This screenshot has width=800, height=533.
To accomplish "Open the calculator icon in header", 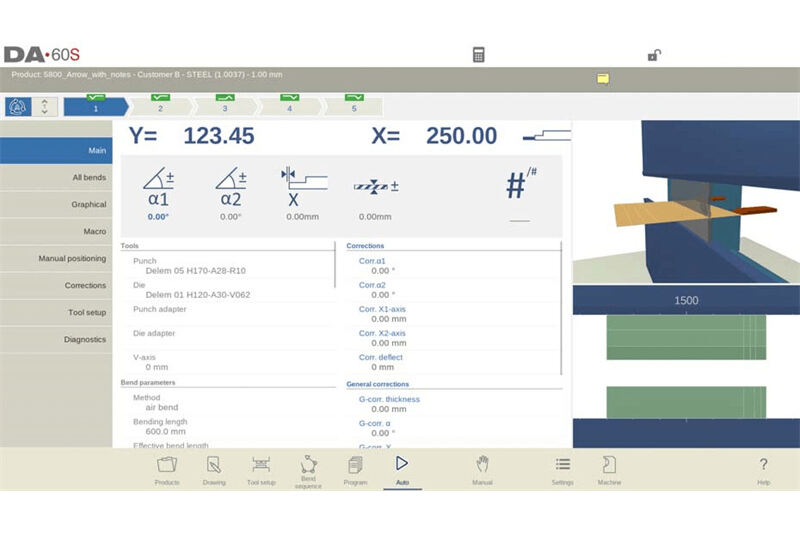I will pyautogui.click(x=479, y=55).
